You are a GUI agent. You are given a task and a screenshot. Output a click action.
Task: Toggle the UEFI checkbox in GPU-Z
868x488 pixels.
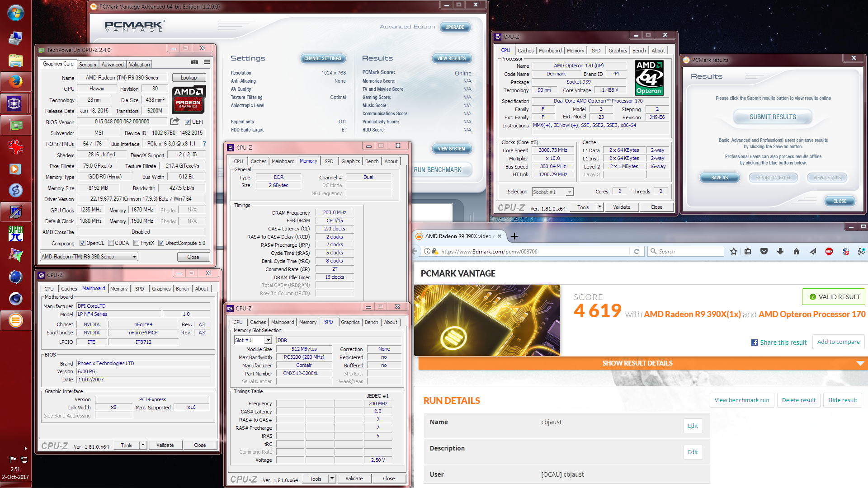click(x=188, y=122)
